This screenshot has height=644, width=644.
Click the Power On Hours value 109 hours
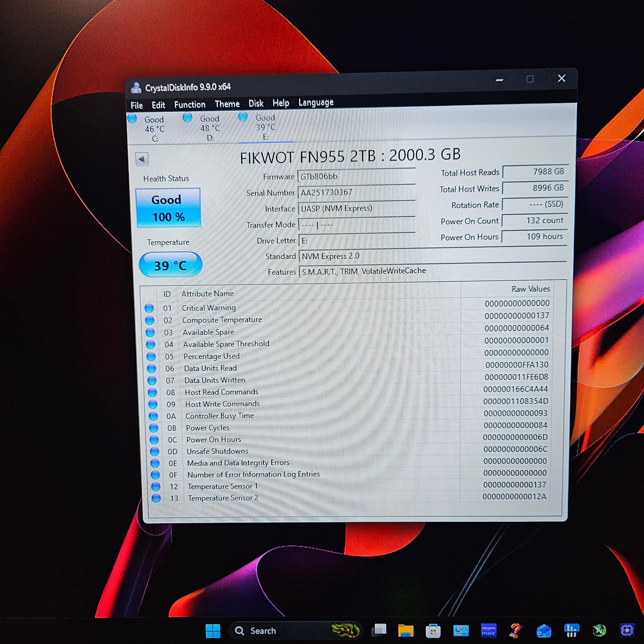(534, 236)
